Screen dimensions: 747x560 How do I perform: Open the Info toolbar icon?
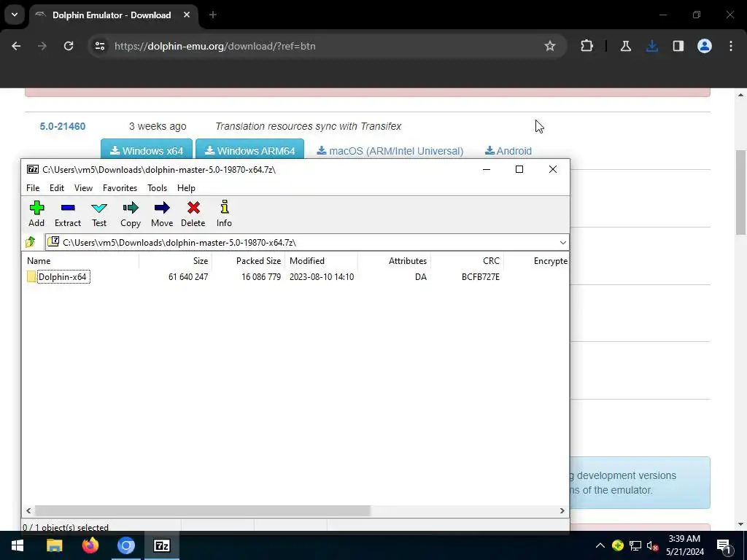point(224,214)
